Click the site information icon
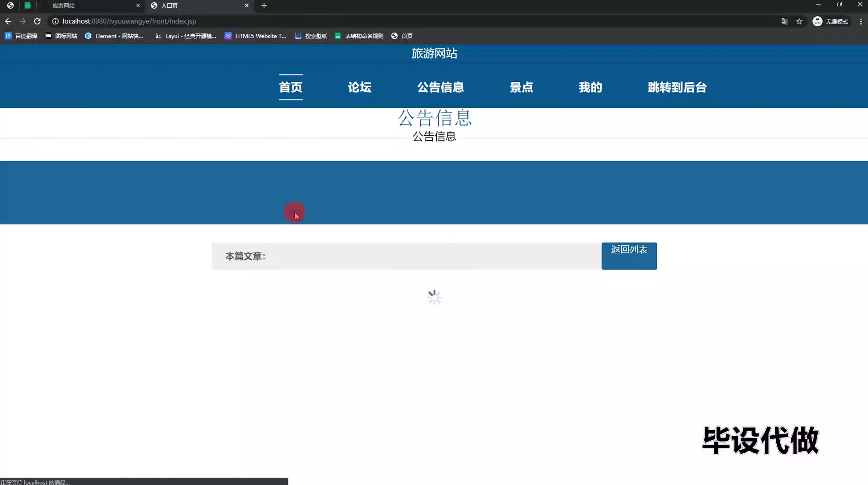 coord(55,21)
